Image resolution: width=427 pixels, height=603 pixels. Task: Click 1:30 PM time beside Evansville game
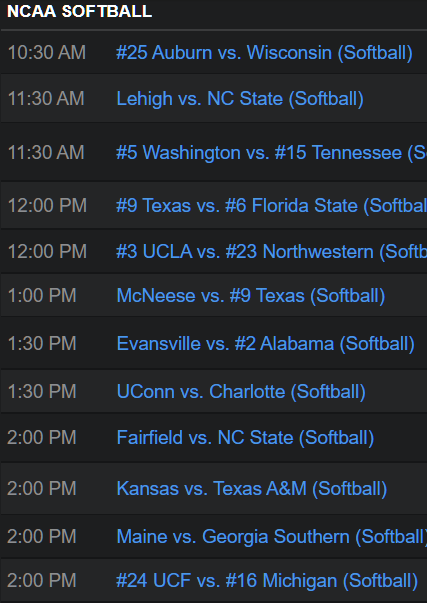pos(42,344)
